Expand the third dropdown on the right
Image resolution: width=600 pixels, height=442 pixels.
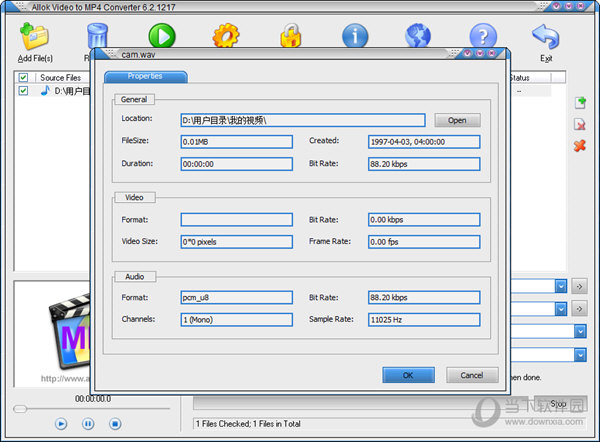[x=580, y=331]
